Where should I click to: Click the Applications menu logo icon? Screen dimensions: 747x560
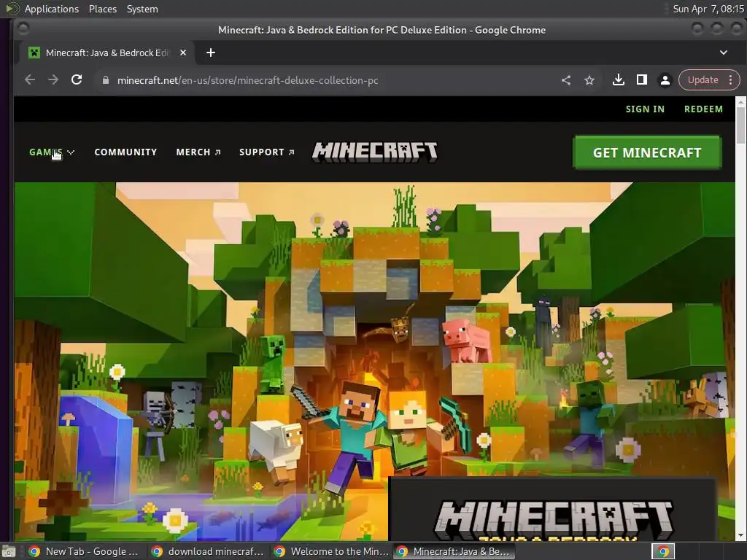[x=12, y=9]
